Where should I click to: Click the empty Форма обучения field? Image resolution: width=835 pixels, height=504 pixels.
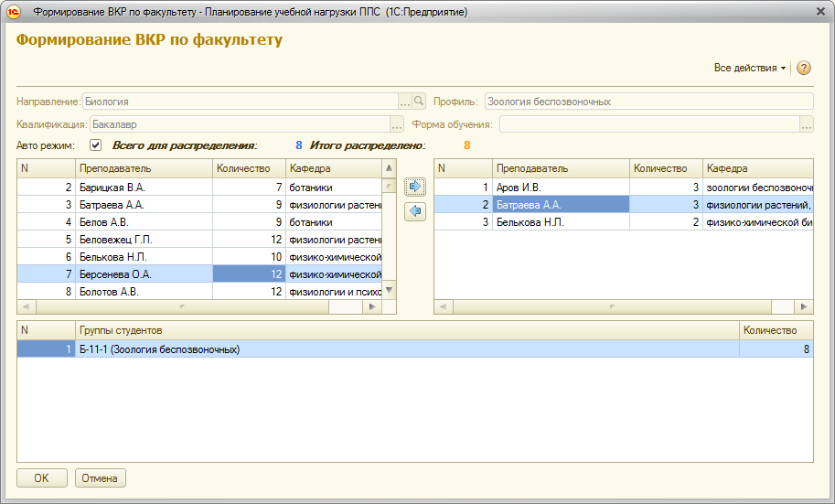click(649, 124)
